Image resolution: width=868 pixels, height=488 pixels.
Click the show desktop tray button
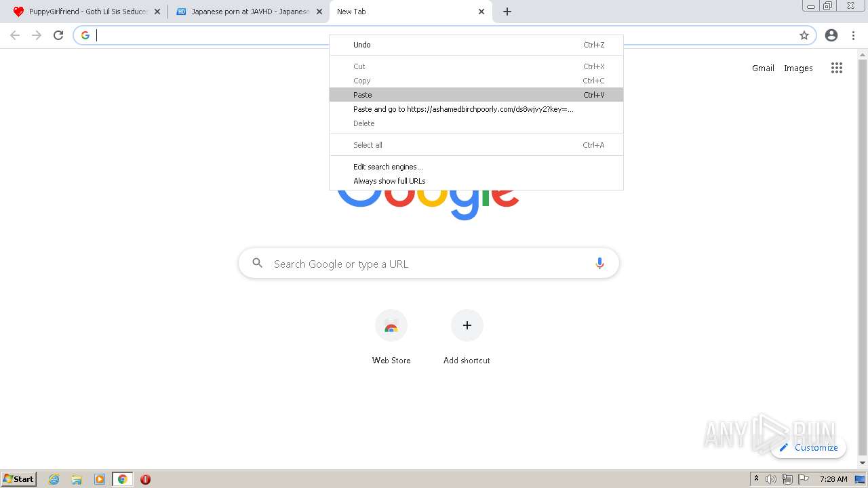(860, 479)
